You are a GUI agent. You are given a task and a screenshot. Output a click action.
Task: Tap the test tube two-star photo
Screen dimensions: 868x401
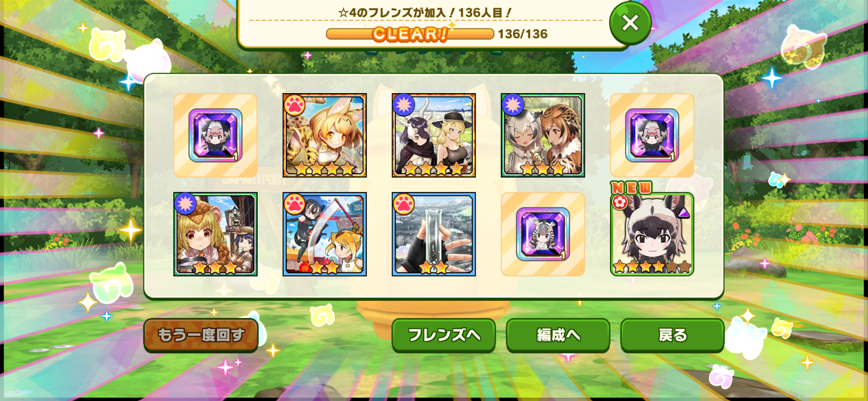click(434, 234)
